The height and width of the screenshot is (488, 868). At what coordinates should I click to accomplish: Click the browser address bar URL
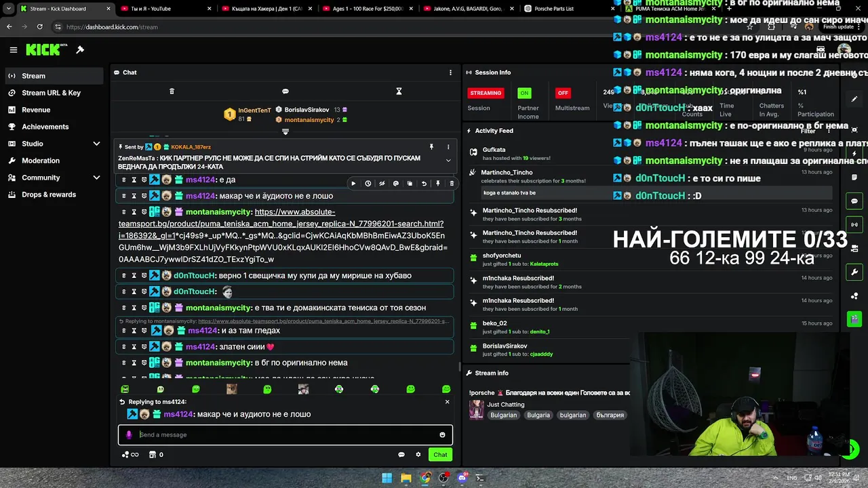[x=112, y=27]
